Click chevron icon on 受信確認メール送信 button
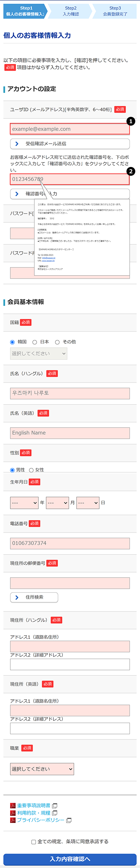The width and height of the screenshot is (140, 868). [x=17, y=144]
